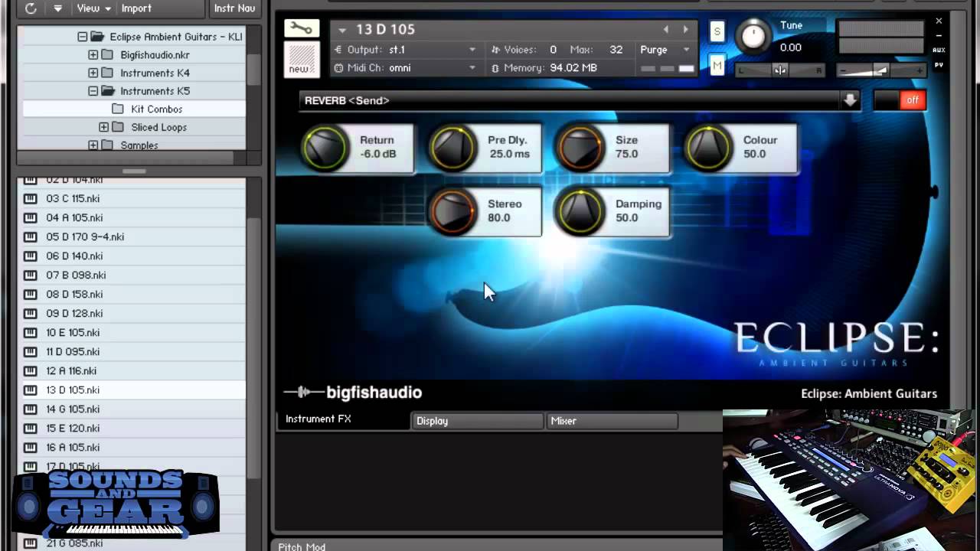Screen dimensions: 980x551
Task: Open the View menu
Action: click(93, 8)
